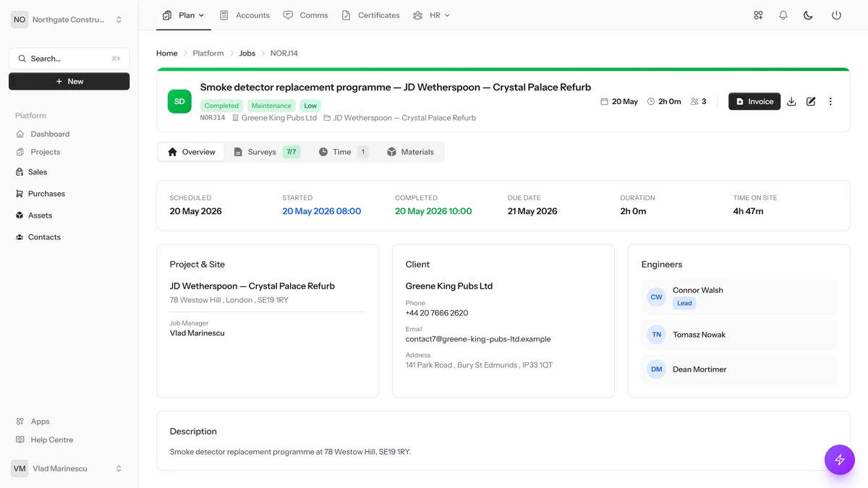
Task: Click the Search input field
Action: pyautogui.click(x=69, y=59)
